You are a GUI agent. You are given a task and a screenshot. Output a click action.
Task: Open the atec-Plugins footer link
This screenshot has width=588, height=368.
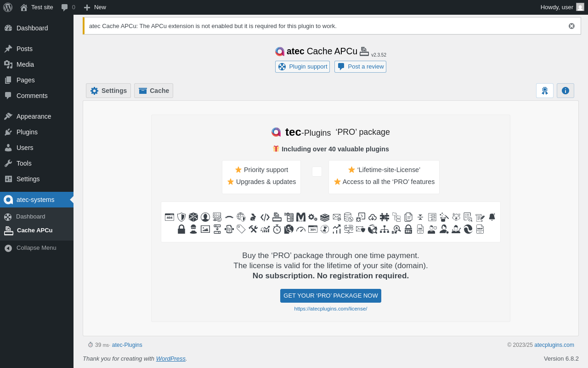coord(127,345)
